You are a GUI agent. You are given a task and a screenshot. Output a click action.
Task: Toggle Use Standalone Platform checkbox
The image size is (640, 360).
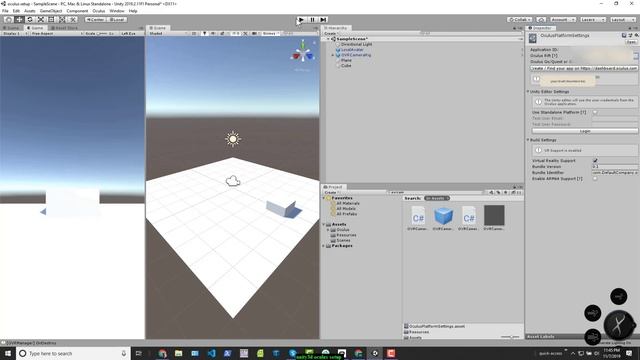point(595,112)
